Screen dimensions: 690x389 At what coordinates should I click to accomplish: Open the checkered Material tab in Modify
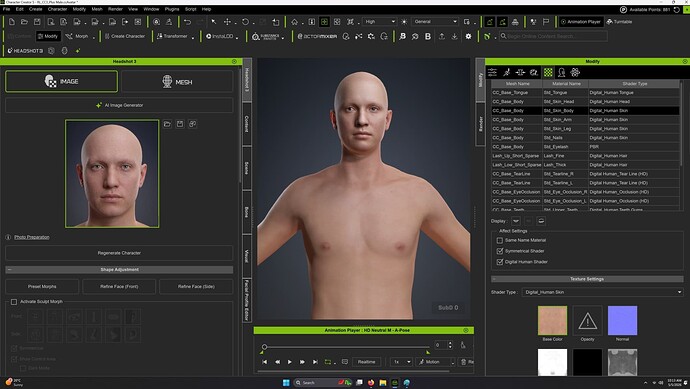548,72
